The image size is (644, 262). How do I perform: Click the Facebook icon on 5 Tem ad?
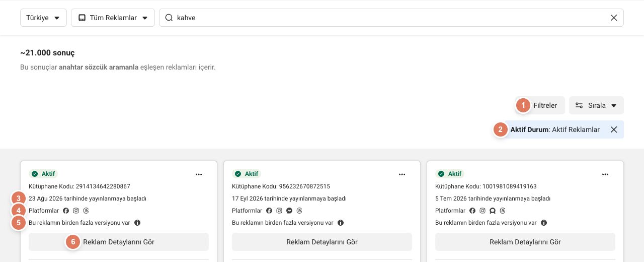(x=472, y=211)
